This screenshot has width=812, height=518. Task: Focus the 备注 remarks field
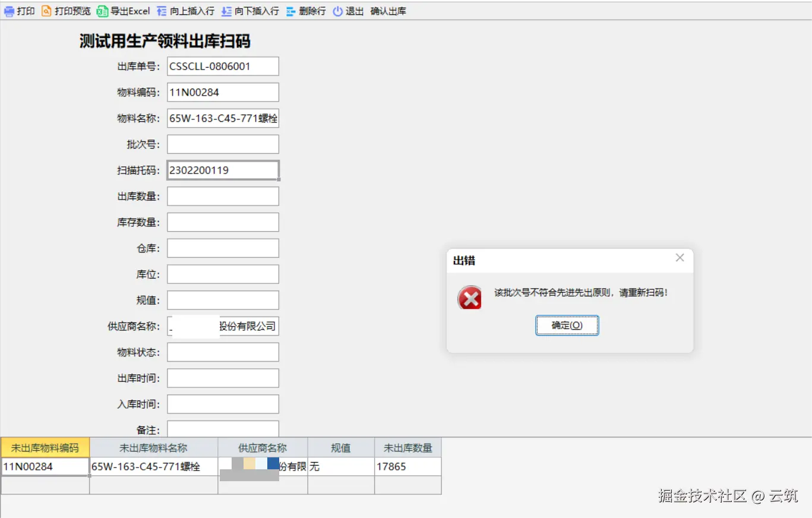222,429
